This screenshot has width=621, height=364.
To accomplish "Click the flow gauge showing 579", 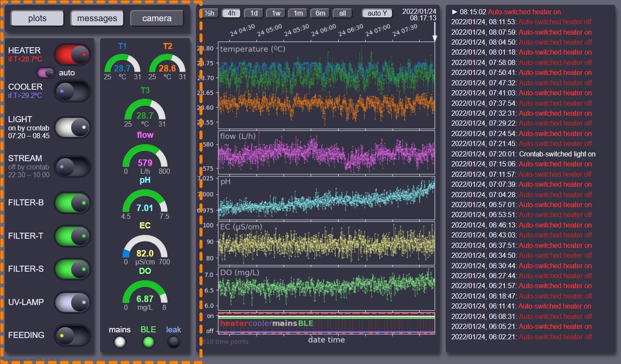I will click(145, 159).
